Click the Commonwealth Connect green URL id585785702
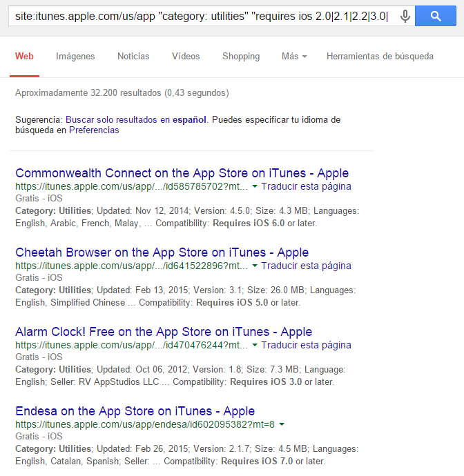Viewport: 464px width, 476px height. coord(131,186)
